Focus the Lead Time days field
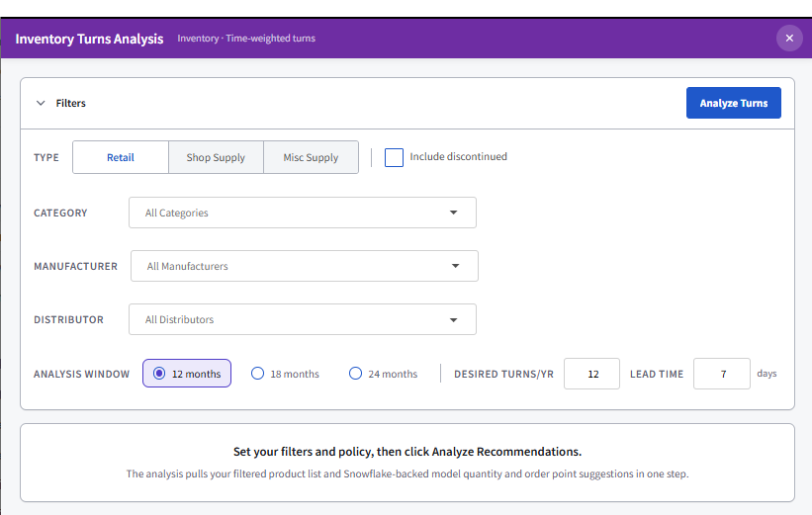 [x=722, y=374]
